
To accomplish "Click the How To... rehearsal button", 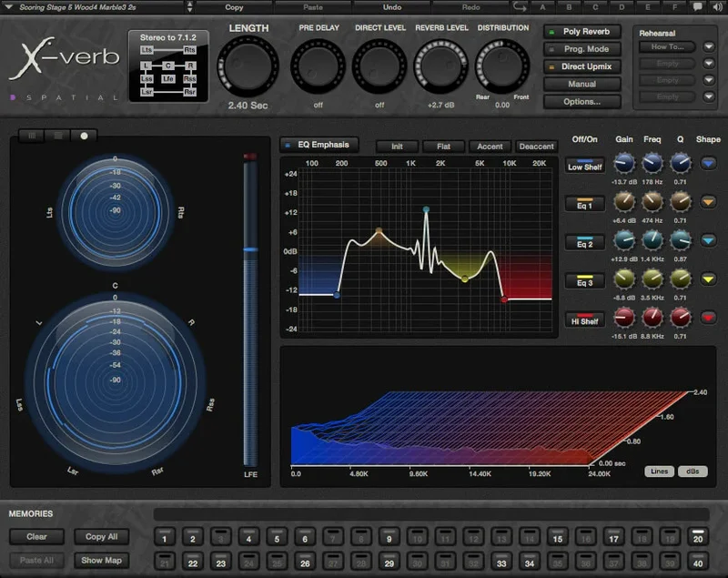I will pyautogui.click(x=667, y=46).
